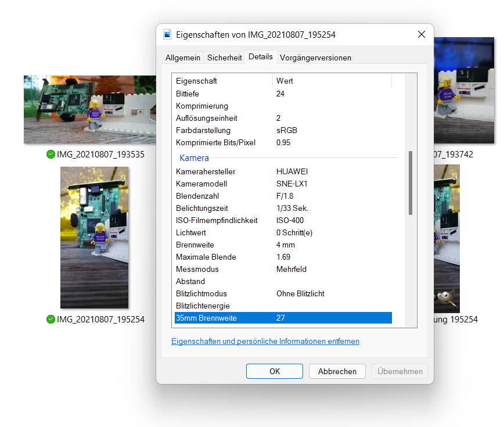Click the value 1/33 Sek.
The height and width of the screenshot is (427, 504).
click(x=292, y=208)
